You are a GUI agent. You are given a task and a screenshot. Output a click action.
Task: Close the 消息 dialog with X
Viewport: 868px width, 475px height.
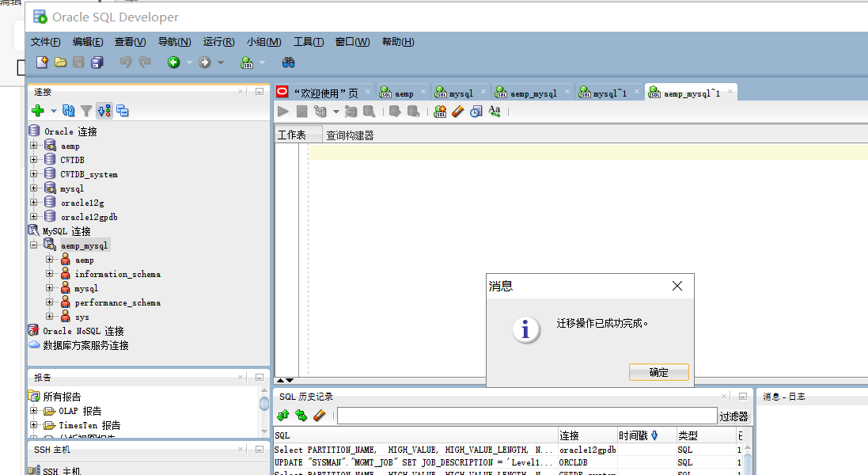677,286
